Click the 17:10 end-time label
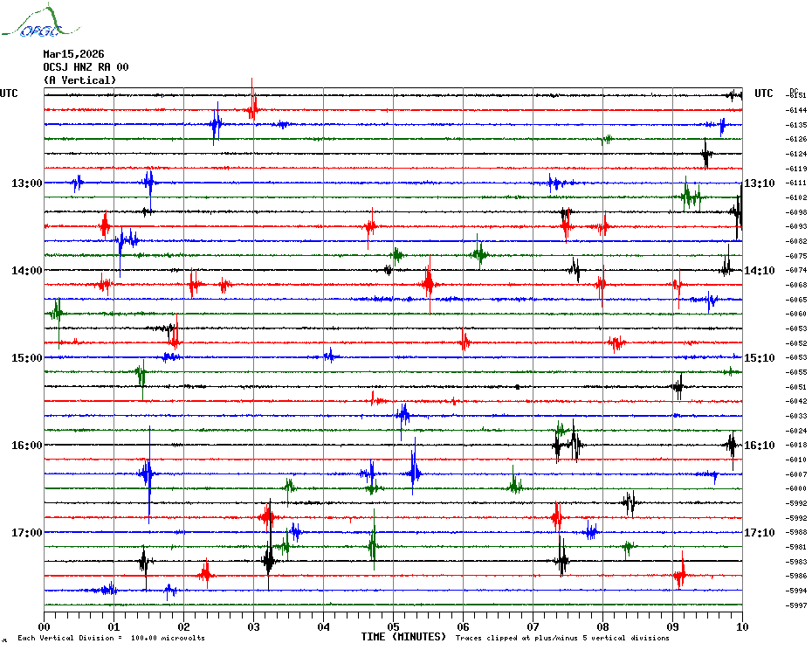812x650 pixels. 760,532
